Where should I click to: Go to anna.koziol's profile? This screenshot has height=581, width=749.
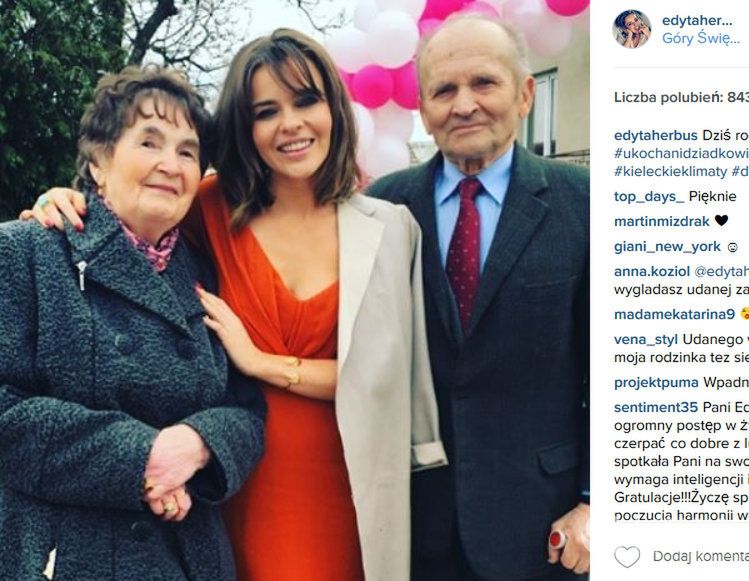tap(651, 271)
